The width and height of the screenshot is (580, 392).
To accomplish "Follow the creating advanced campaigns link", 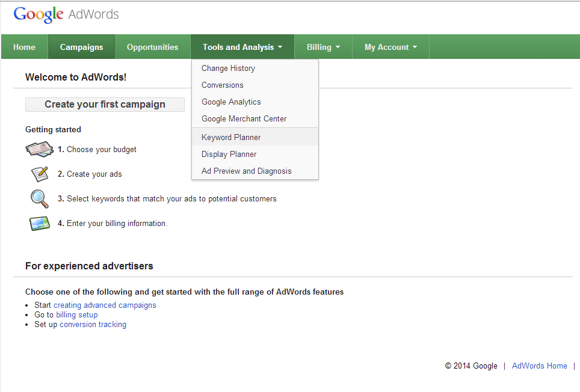I will point(105,305).
